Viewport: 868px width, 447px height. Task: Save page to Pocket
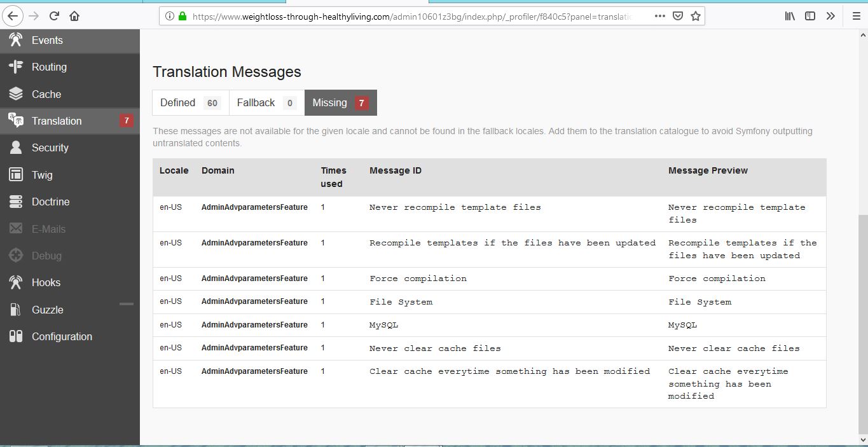676,16
